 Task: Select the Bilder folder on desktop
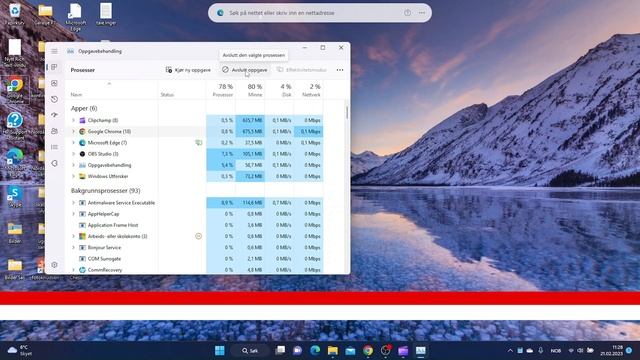point(15,233)
